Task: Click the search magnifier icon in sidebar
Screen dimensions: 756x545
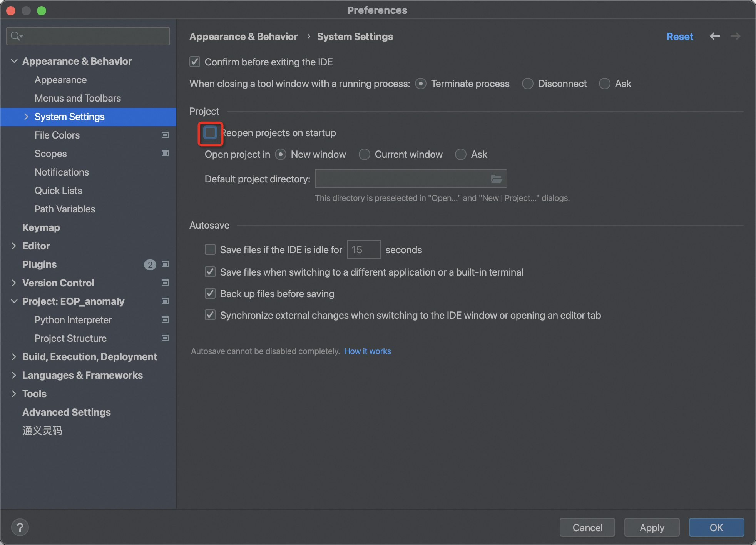Action: coord(16,36)
